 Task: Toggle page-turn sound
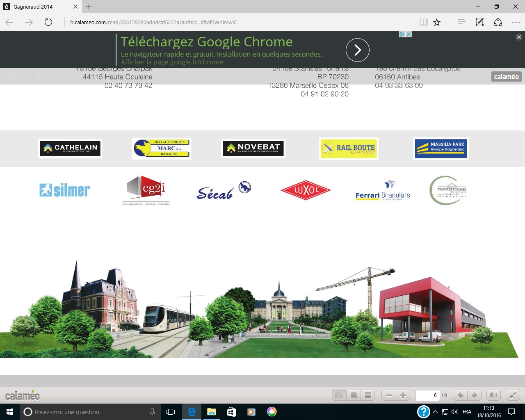coord(493,395)
